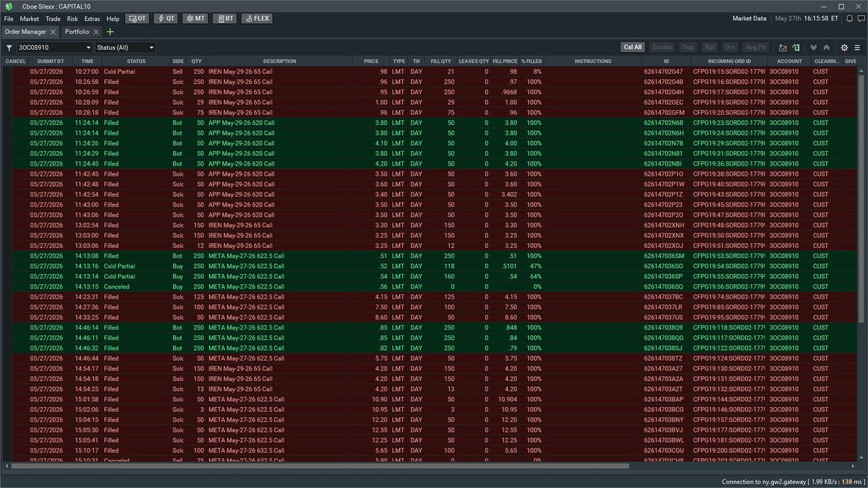Click the connection status text in status bar

click(x=792, y=481)
